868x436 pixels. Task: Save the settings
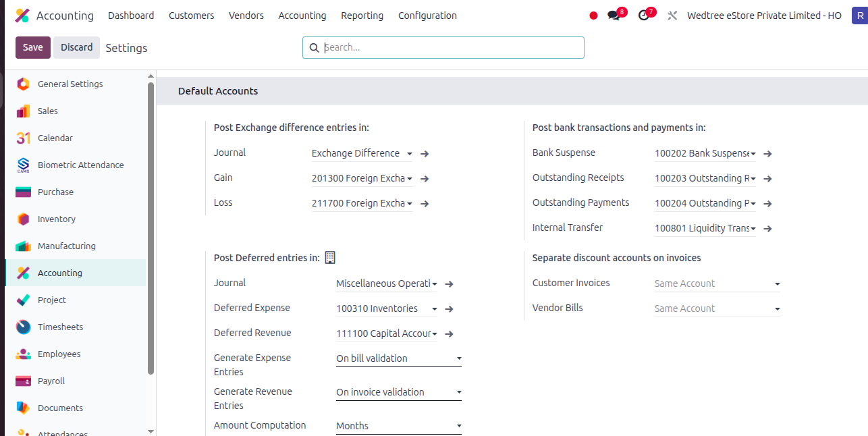coord(33,47)
